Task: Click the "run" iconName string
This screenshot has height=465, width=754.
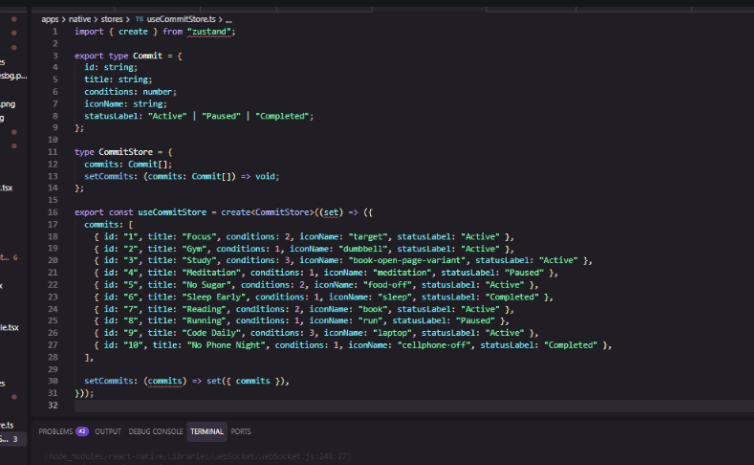Action: [x=370, y=321]
